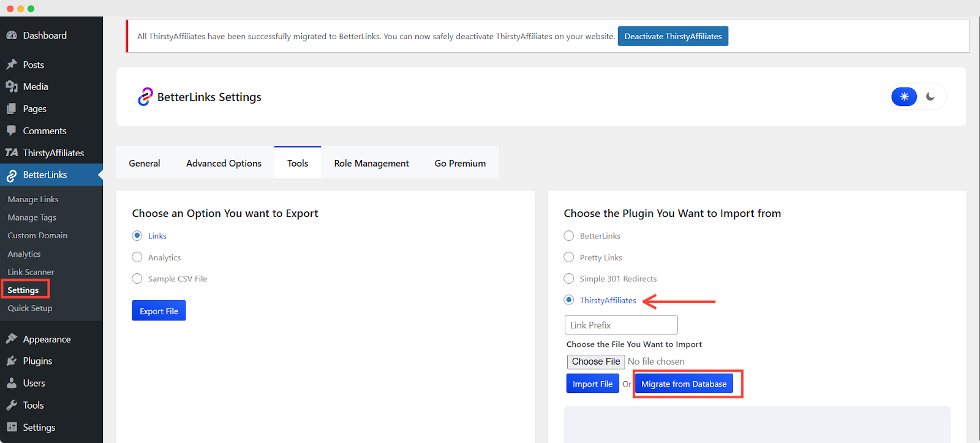Open the Advanced Options tab
Image resolution: width=980 pixels, height=443 pixels.
(x=224, y=163)
